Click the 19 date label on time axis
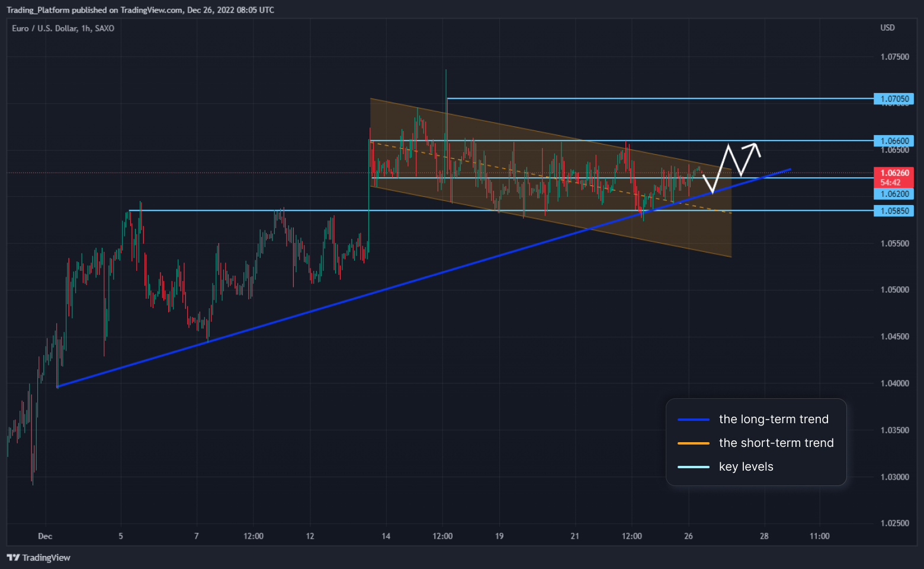 pyautogui.click(x=499, y=536)
